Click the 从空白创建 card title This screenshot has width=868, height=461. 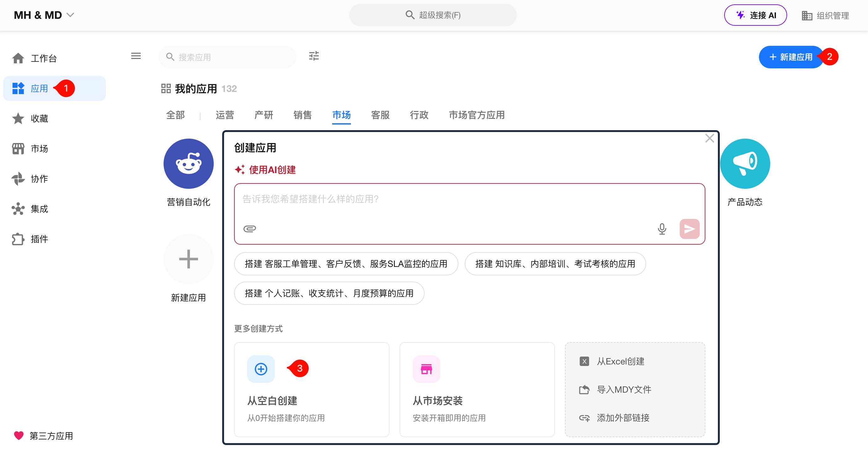coord(272,401)
